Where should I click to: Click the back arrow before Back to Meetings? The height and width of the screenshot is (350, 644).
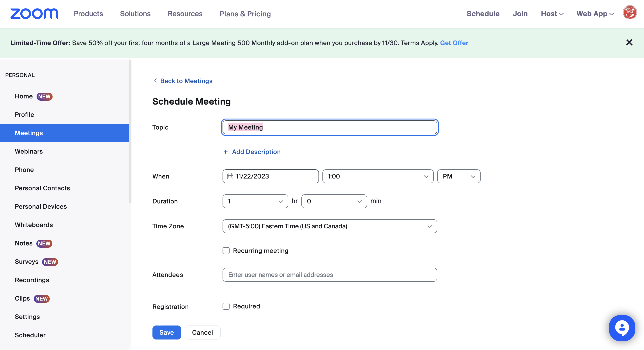click(x=156, y=81)
